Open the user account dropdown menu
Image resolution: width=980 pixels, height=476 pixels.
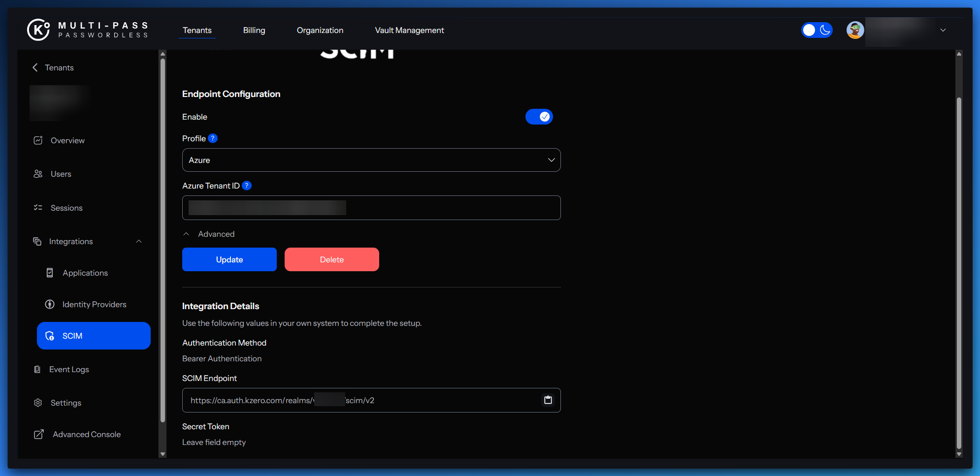pyautogui.click(x=943, y=30)
